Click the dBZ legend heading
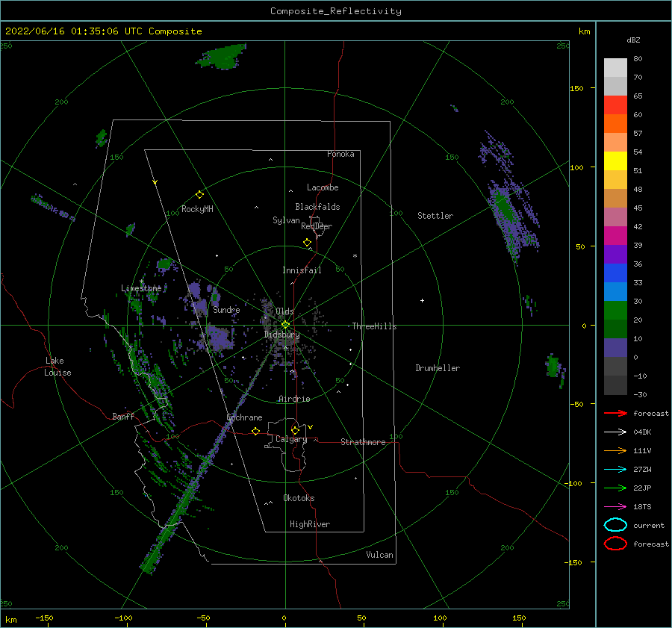This screenshot has height=628, width=672. (633, 40)
